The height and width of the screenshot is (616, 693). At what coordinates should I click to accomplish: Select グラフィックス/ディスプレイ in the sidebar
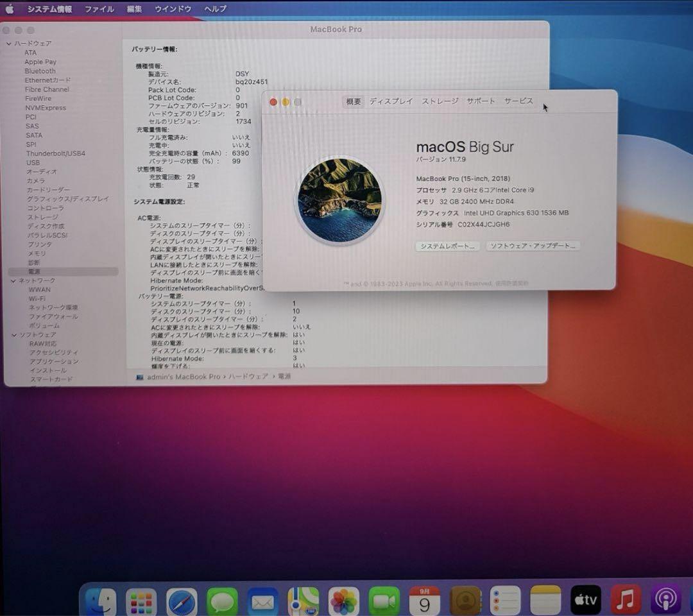67,199
